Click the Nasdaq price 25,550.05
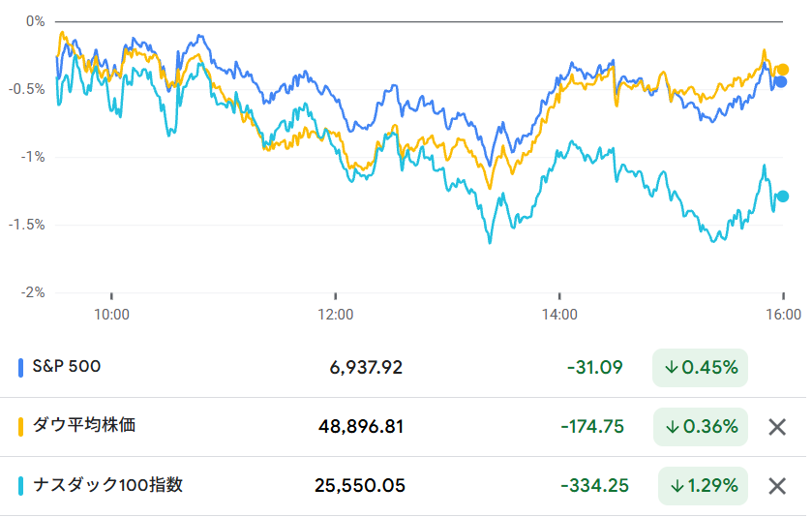Image resolution: width=812 pixels, height=517 pixels. tap(360, 486)
